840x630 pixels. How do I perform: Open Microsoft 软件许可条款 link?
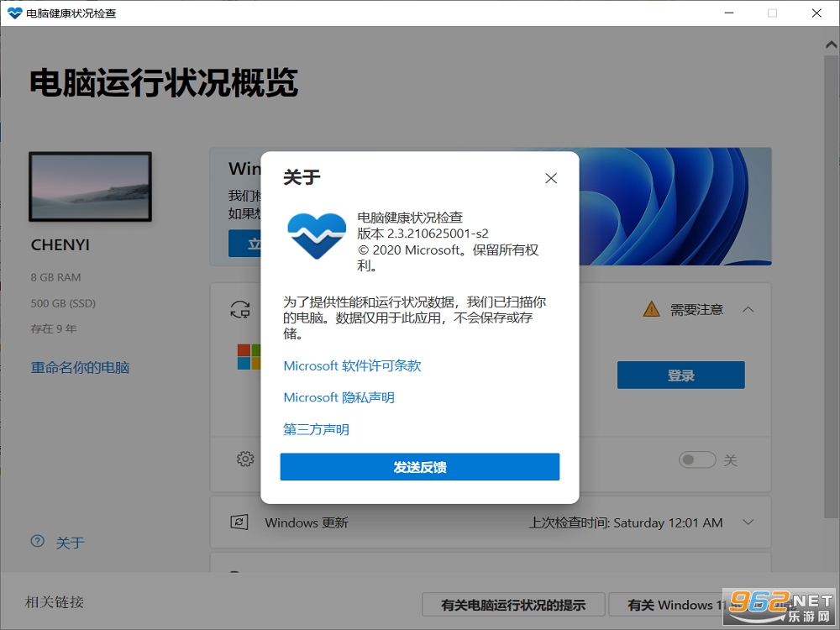[352, 366]
